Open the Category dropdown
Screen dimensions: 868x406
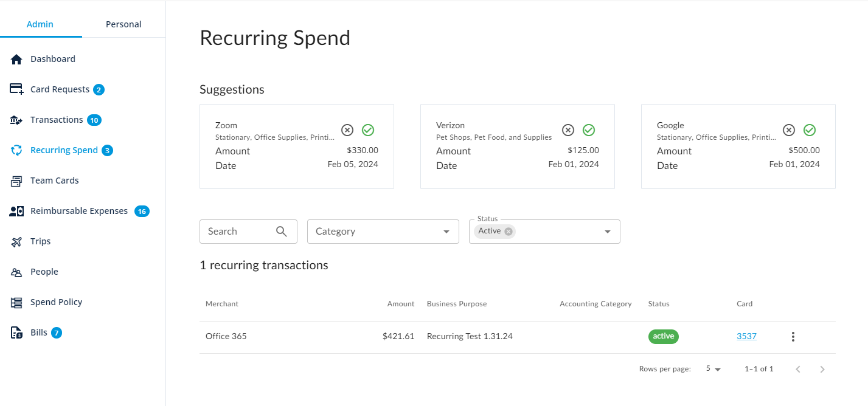[383, 231]
